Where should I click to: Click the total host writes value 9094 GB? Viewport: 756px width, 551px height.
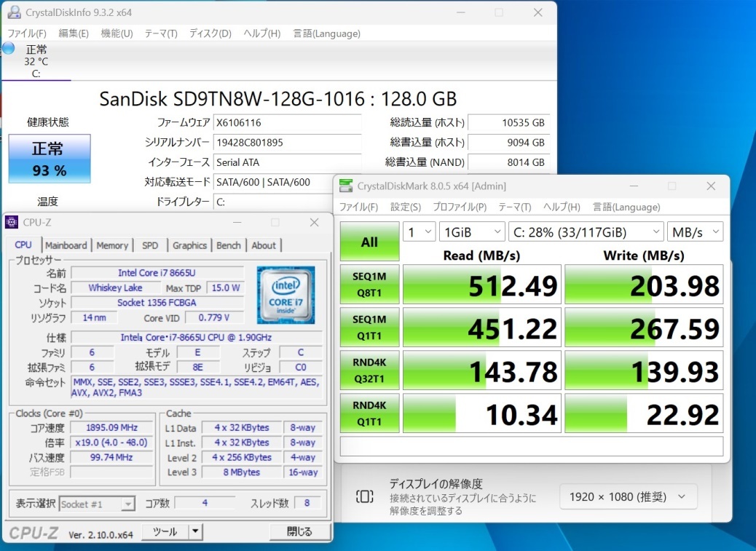coord(508,142)
